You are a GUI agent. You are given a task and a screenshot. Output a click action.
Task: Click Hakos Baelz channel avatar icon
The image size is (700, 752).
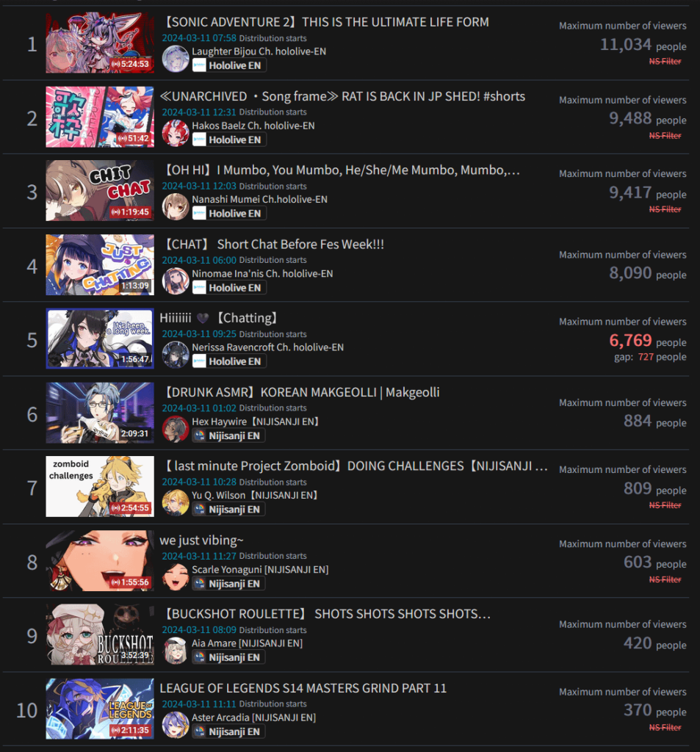[175, 133]
